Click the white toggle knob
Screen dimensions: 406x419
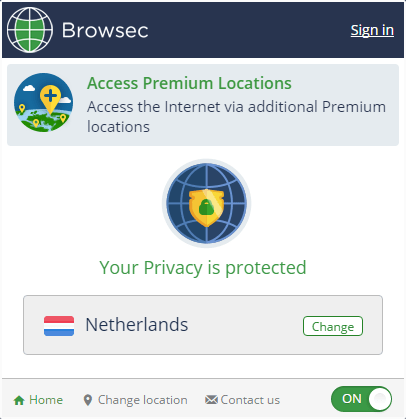click(x=379, y=399)
